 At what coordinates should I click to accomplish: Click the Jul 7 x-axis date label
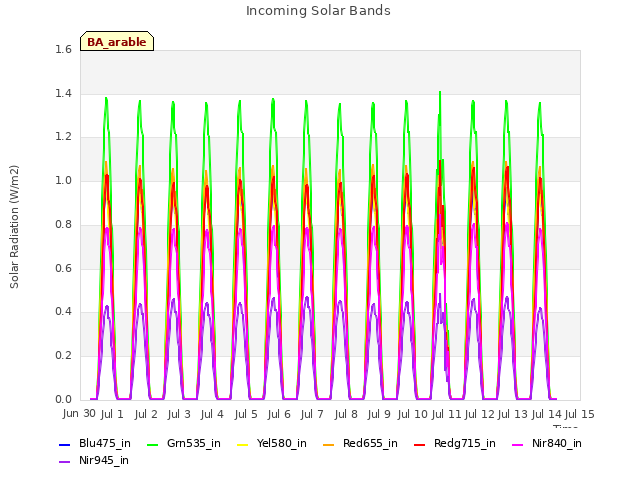point(312,414)
